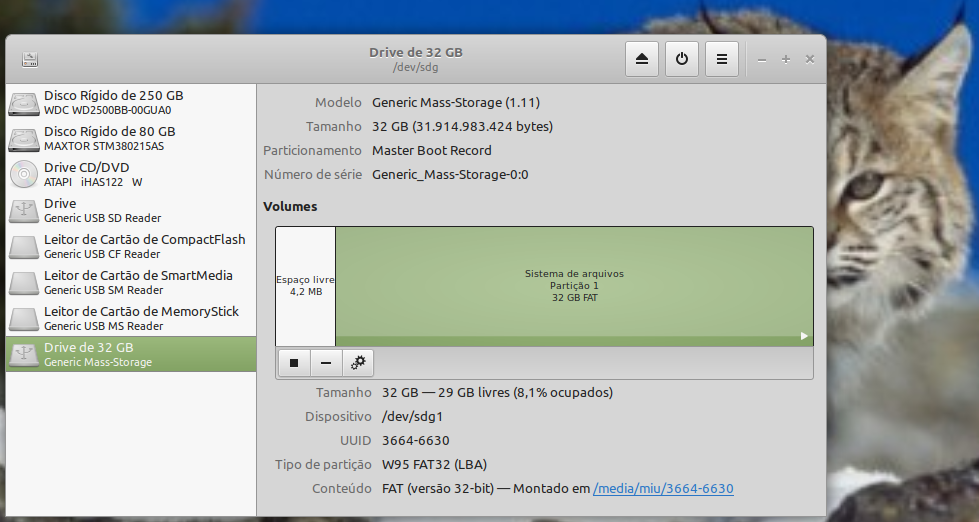Click the UUID value 3664-6630
Viewport: 979px width, 522px height.
coord(416,440)
